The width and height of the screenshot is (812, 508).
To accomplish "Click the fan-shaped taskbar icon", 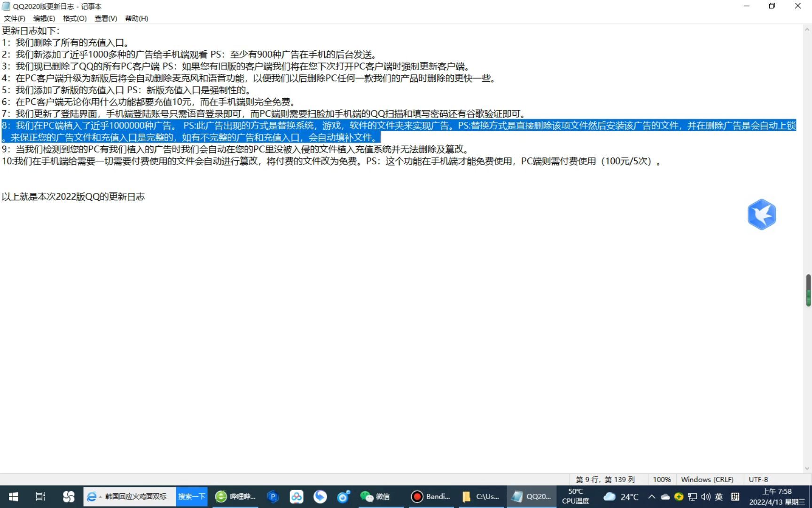I will coord(69,497).
